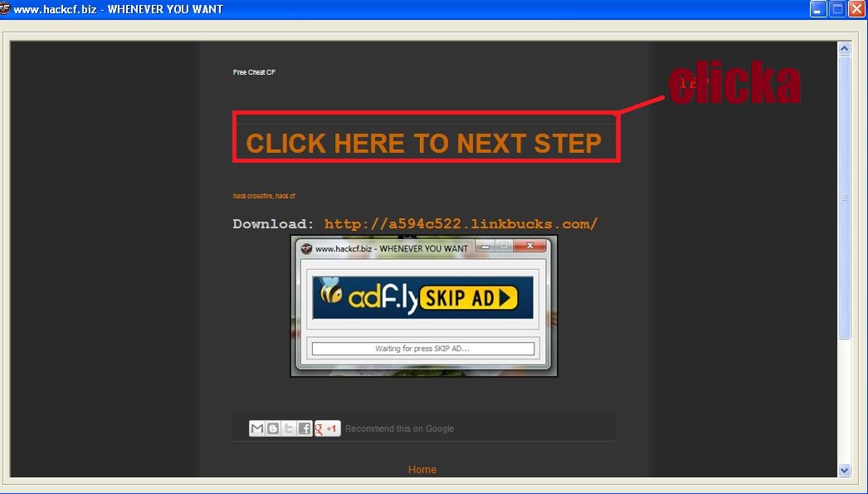Open the linkbucks download link
Viewport: 868px width, 494px height.
tap(461, 223)
